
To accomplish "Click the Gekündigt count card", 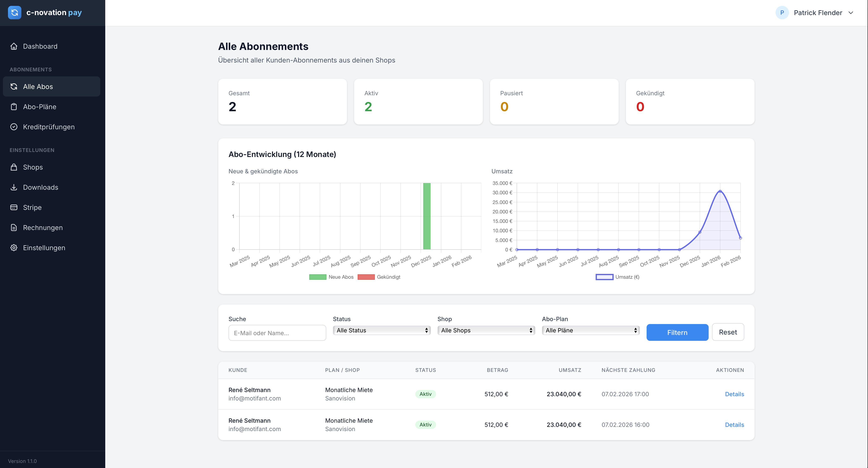I will (690, 102).
